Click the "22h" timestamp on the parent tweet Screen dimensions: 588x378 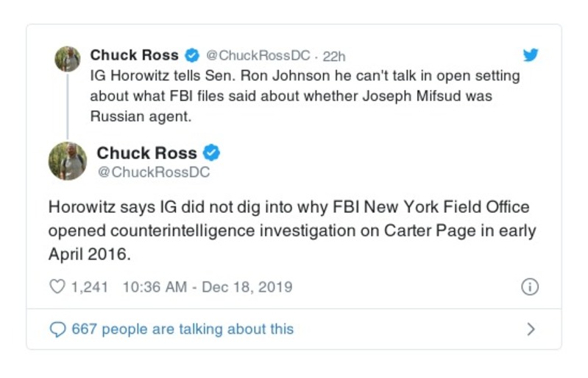(334, 56)
